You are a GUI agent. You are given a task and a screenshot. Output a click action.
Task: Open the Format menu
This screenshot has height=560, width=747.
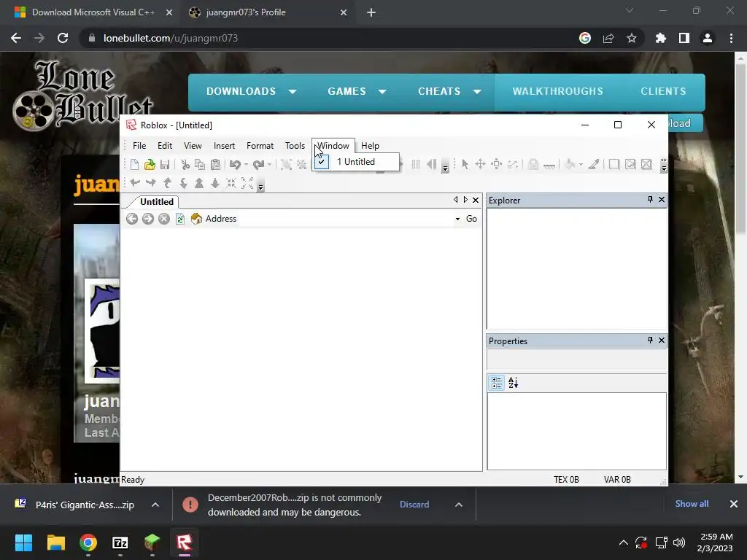(x=260, y=146)
